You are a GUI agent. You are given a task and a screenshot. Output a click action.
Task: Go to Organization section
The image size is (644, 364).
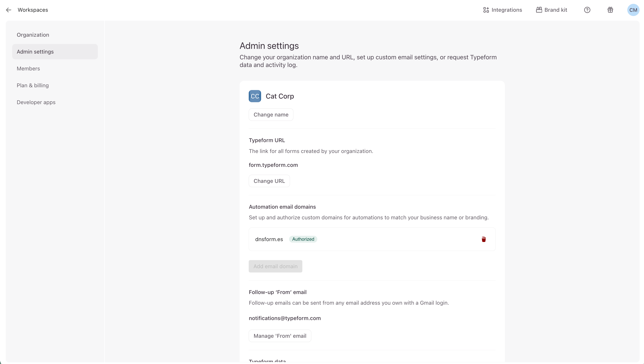point(33,35)
